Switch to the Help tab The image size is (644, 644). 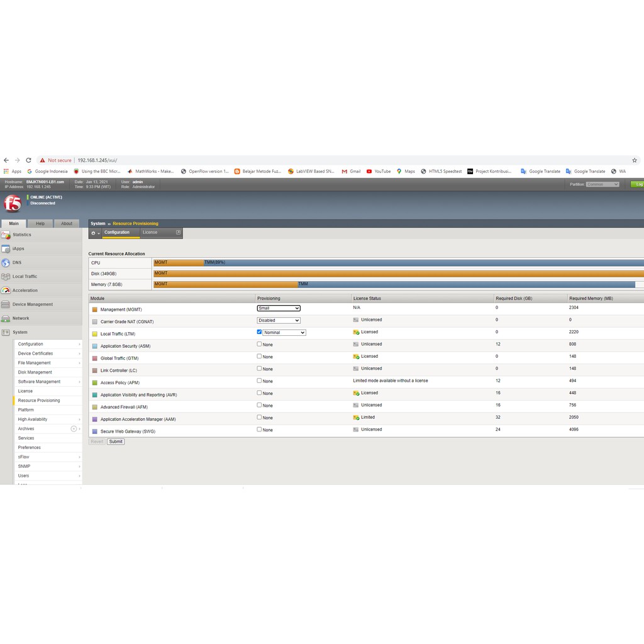[x=40, y=223]
